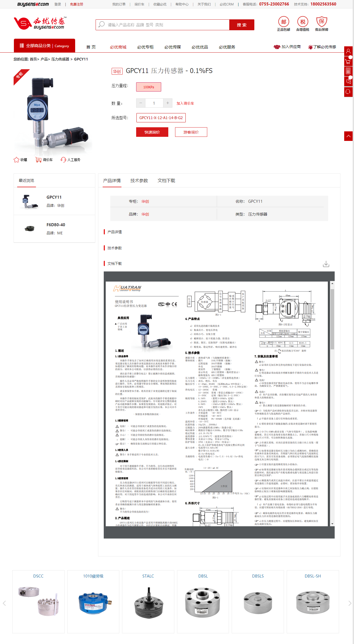This screenshot has width=354, height=644.
Task: Open DBSL product card
Action: coord(203,601)
